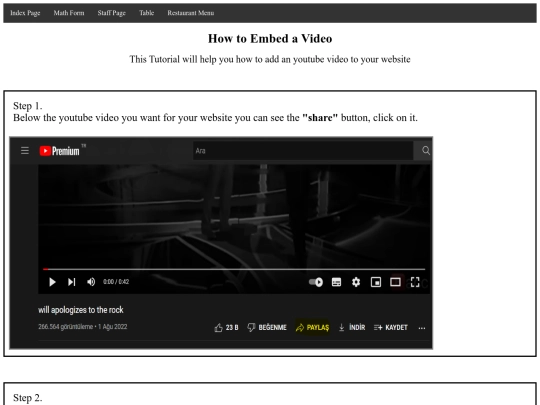Open the Staff Page link
Image resolution: width=540 pixels, height=405 pixels.
pos(111,13)
